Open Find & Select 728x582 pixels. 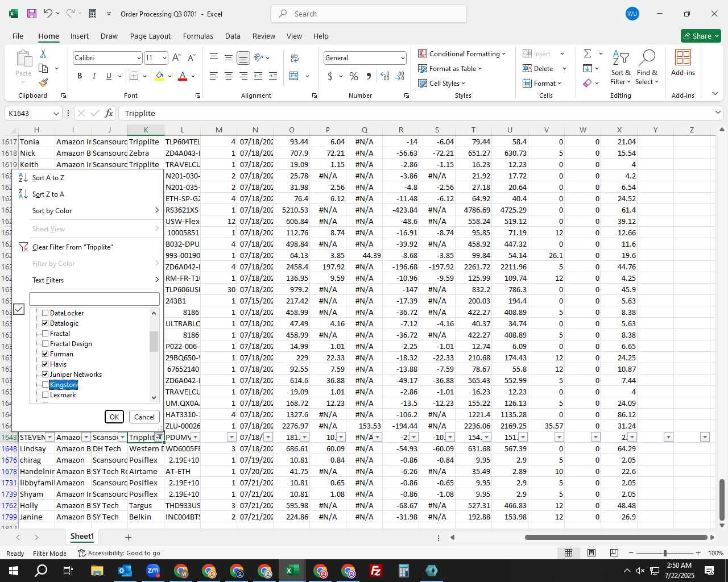click(x=647, y=68)
